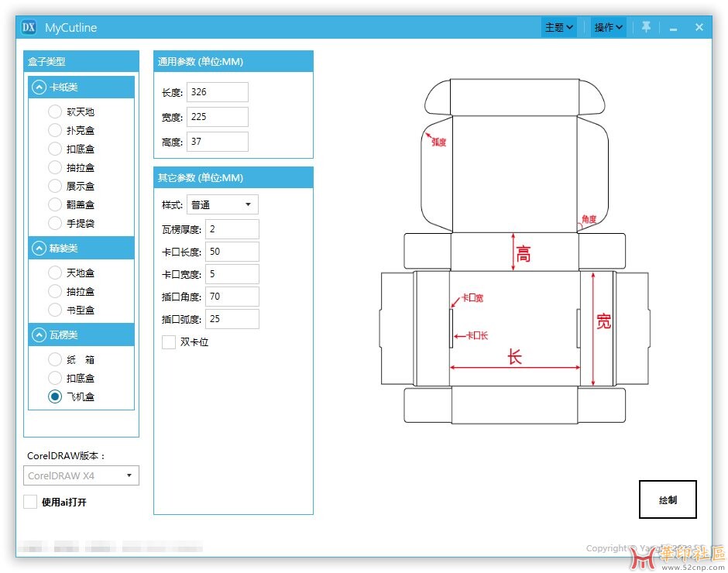Click the DX app logo icon

tap(29, 27)
